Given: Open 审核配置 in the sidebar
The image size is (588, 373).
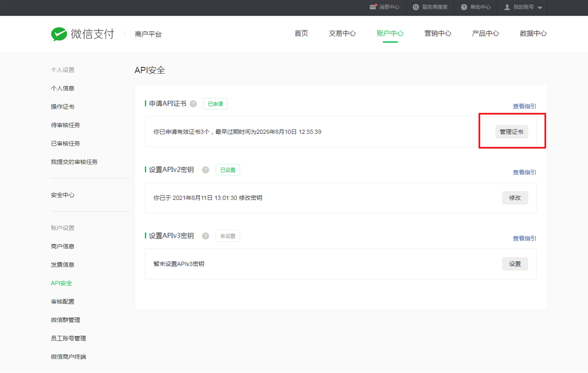Looking at the screenshot, I should [x=63, y=302].
